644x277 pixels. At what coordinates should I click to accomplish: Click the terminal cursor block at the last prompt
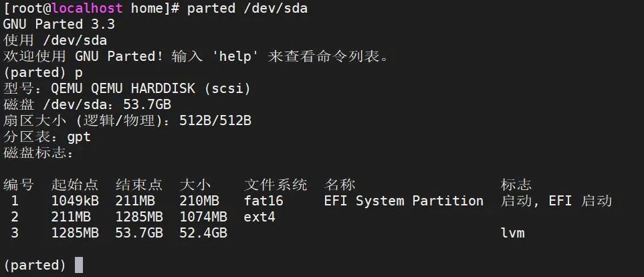click(x=79, y=266)
